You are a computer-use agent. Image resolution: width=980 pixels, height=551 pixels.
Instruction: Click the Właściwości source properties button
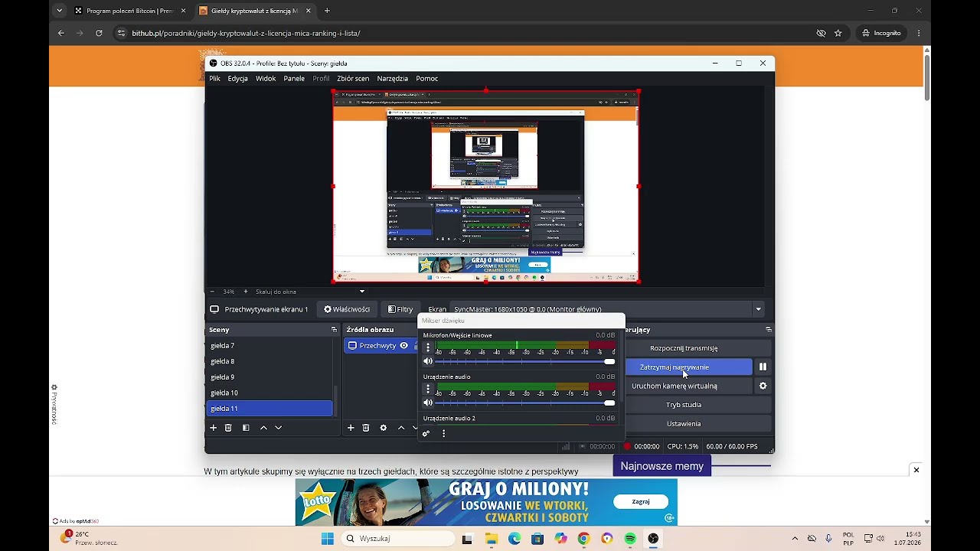tap(347, 309)
